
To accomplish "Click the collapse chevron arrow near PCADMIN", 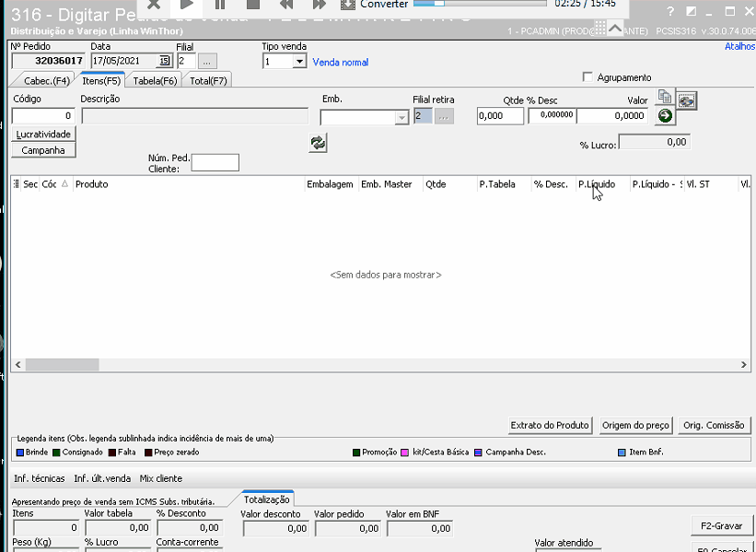I will point(615,29).
